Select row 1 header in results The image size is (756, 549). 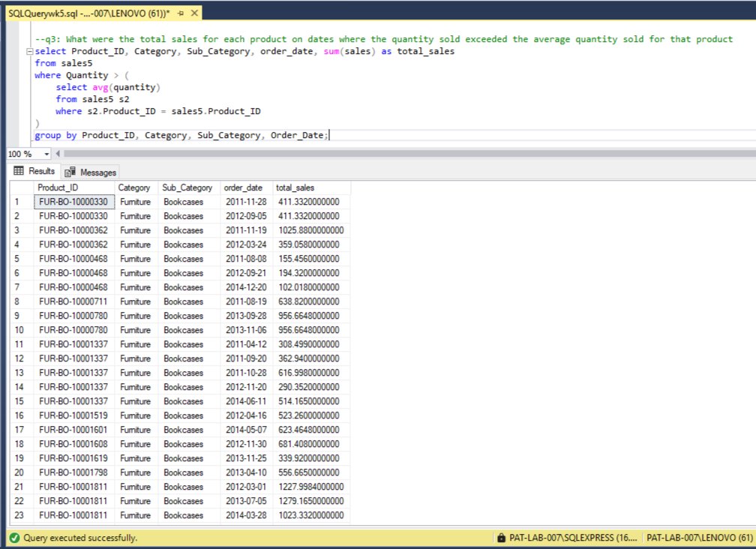tap(22, 202)
